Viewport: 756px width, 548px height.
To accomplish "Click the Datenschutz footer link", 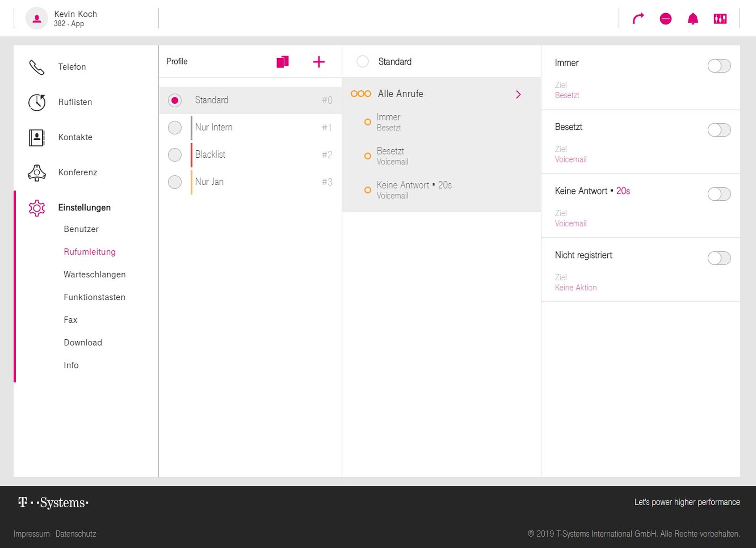I will click(x=76, y=534).
